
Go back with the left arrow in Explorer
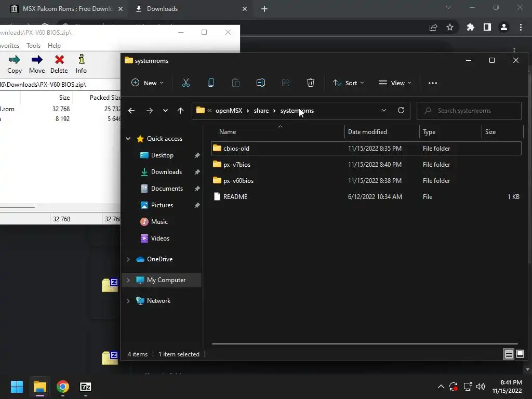point(131,111)
